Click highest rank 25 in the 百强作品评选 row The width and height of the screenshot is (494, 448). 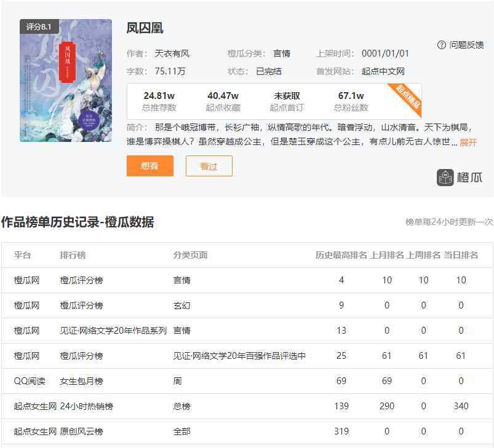(x=341, y=356)
